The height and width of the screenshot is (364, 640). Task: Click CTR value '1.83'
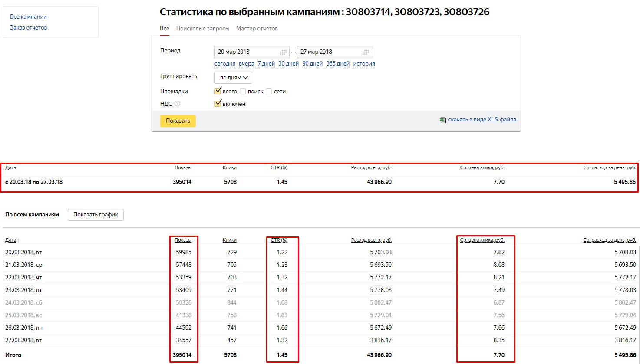point(282,315)
